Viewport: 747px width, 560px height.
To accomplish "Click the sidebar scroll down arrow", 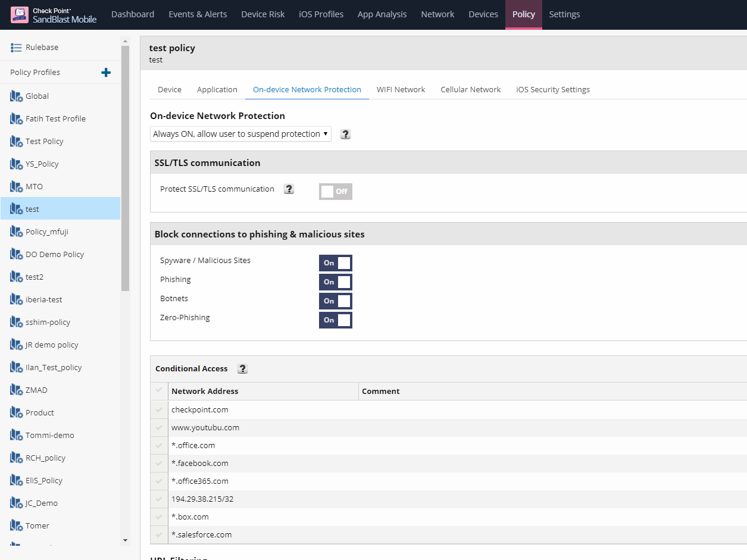I will pyautogui.click(x=125, y=540).
